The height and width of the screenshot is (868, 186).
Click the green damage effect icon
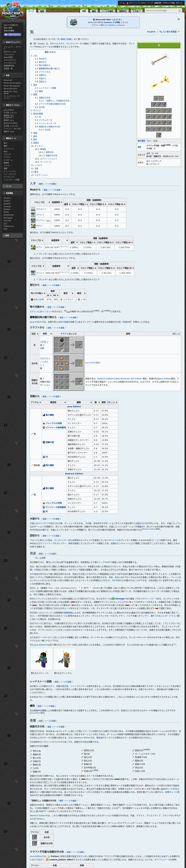tap(113, 599)
